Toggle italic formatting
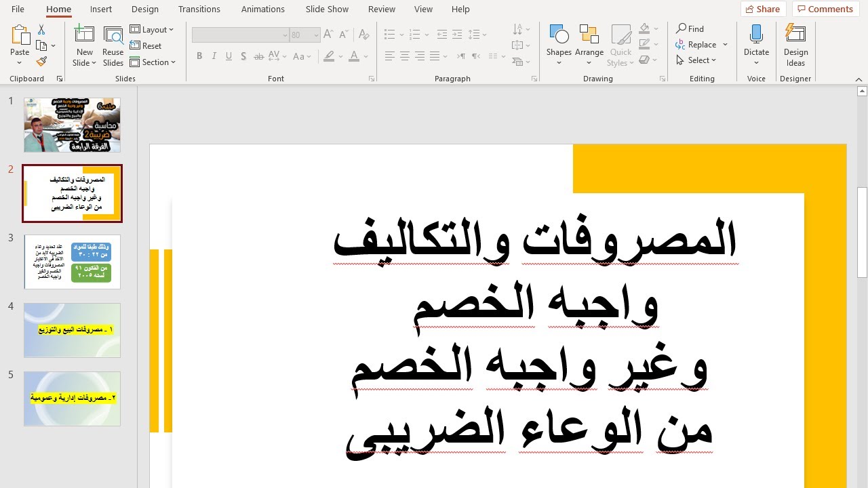868x488 pixels. (x=214, y=56)
